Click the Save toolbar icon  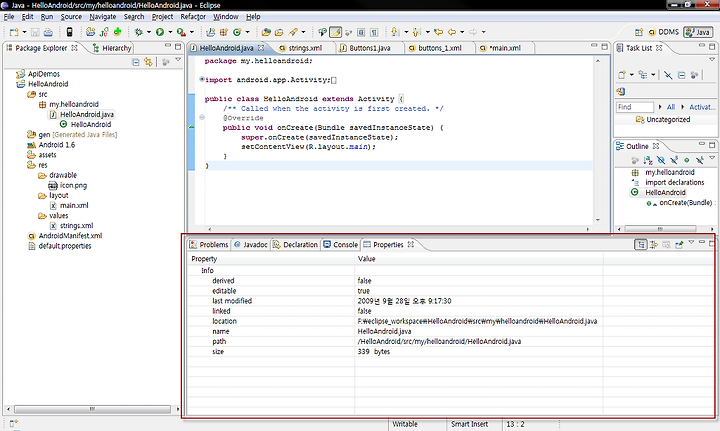pyautogui.click(x=35, y=32)
